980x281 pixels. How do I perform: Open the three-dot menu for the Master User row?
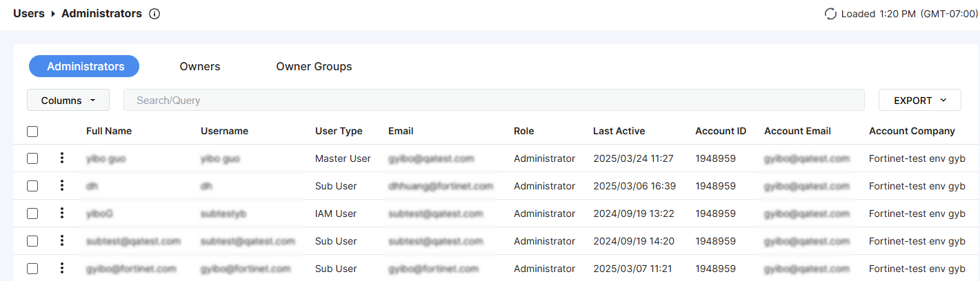62,158
